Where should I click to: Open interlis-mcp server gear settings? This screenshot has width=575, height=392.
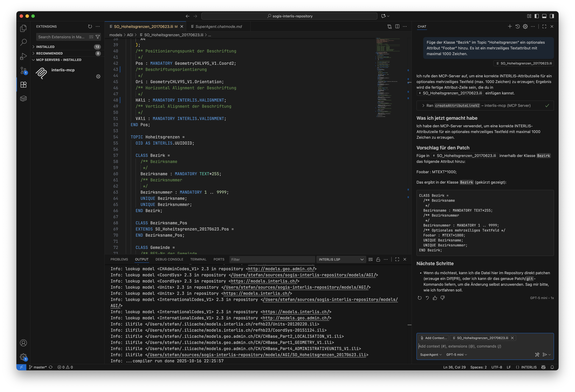tap(98, 76)
